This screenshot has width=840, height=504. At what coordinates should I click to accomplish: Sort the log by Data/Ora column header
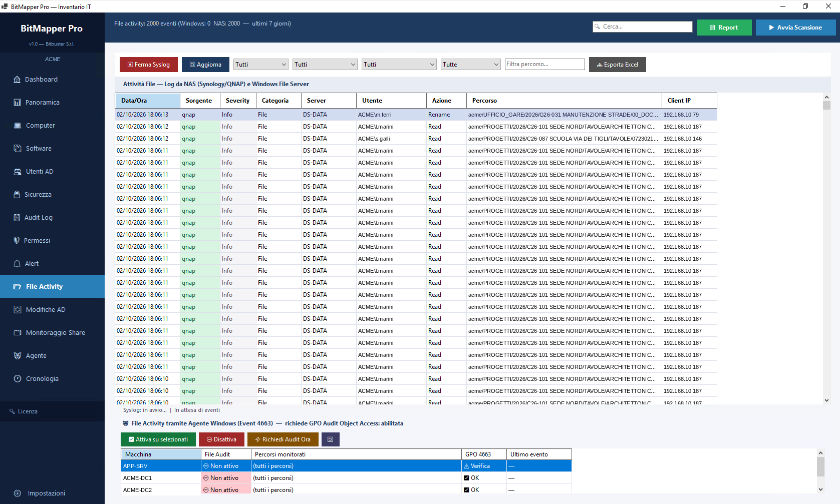tap(147, 101)
